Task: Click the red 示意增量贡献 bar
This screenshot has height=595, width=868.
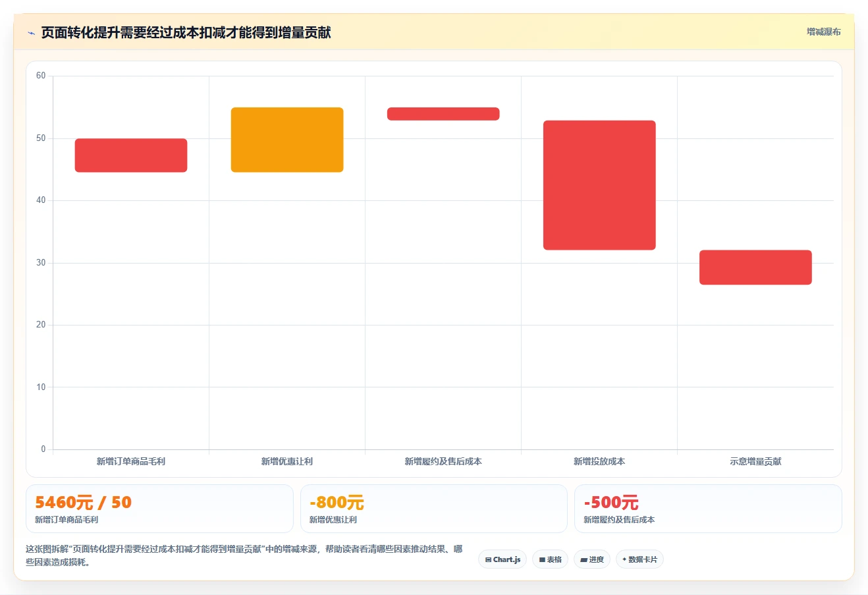Action: [755, 268]
